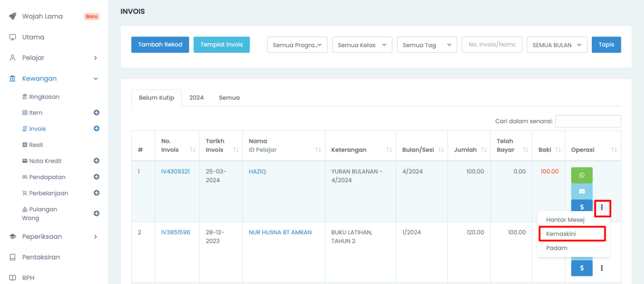This screenshot has height=284, width=644.
Task: Open invoice link IV4309321
Action: tap(175, 172)
